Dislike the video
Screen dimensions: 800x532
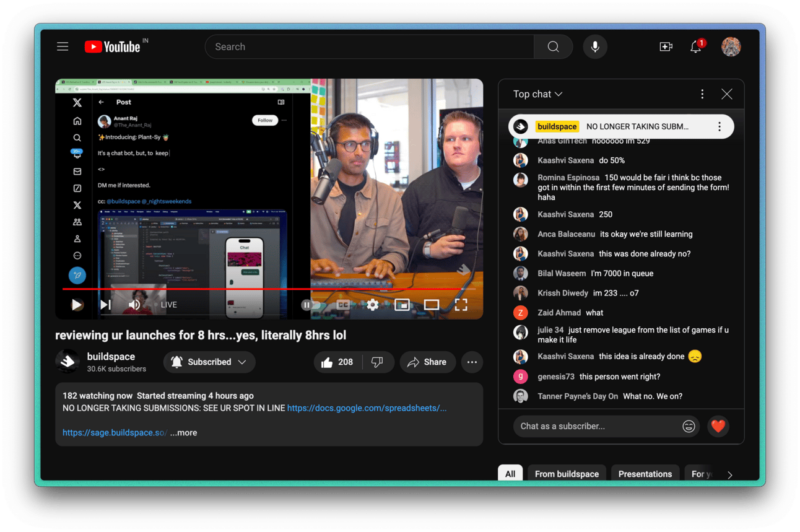point(377,362)
